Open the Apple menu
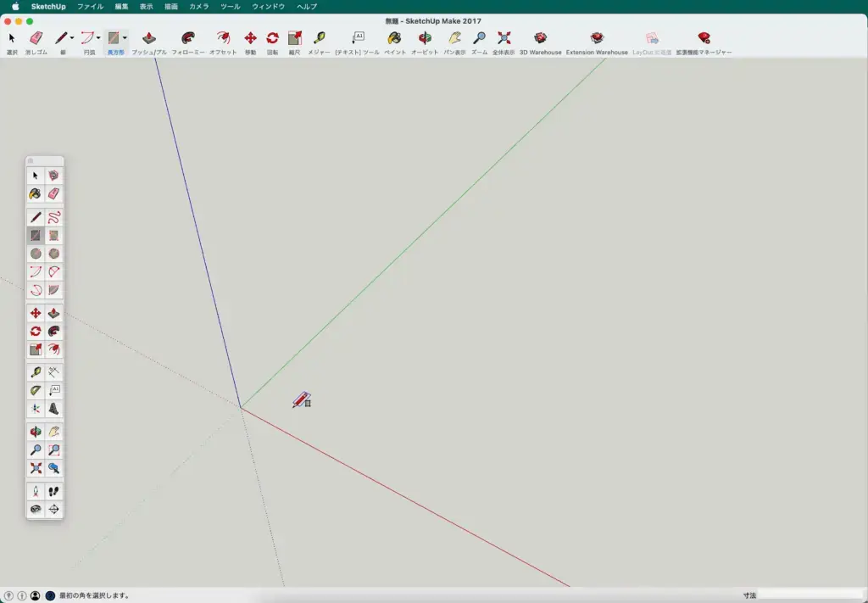Viewport: 868px width, 603px height. (x=15, y=7)
